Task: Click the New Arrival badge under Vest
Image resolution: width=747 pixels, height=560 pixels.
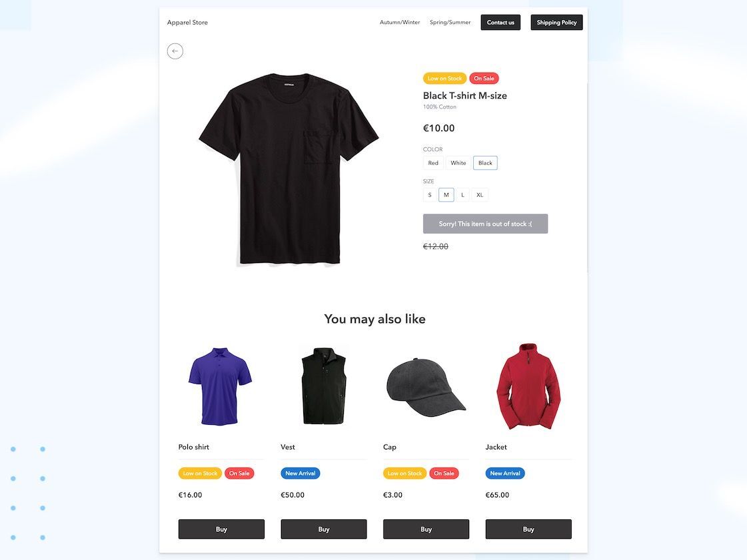Action: [300, 473]
